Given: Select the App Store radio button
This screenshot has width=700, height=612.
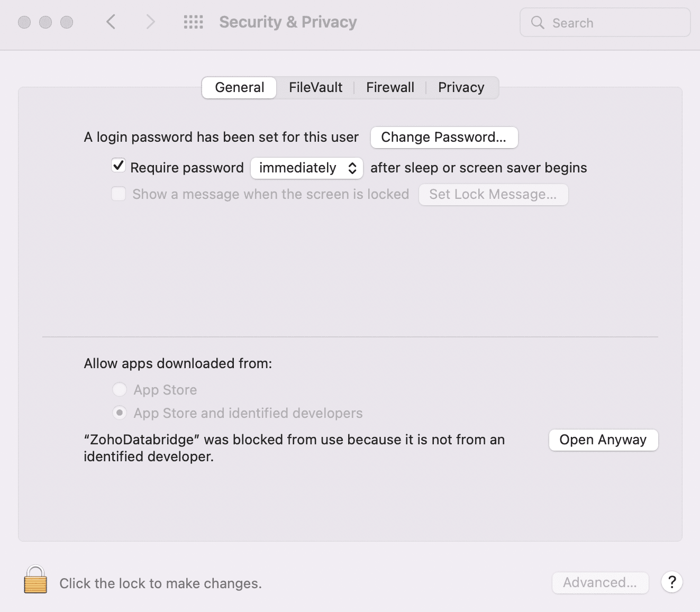Looking at the screenshot, I should pyautogui.click(x=120, y=390).
